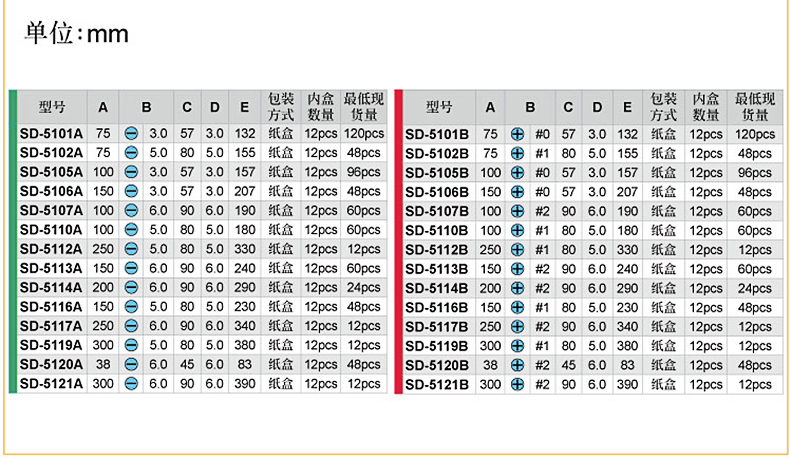This screenshot has height=458, width=790.
Task: Select the slotted icon beside SD-5114A
Action: coord(130,287)
